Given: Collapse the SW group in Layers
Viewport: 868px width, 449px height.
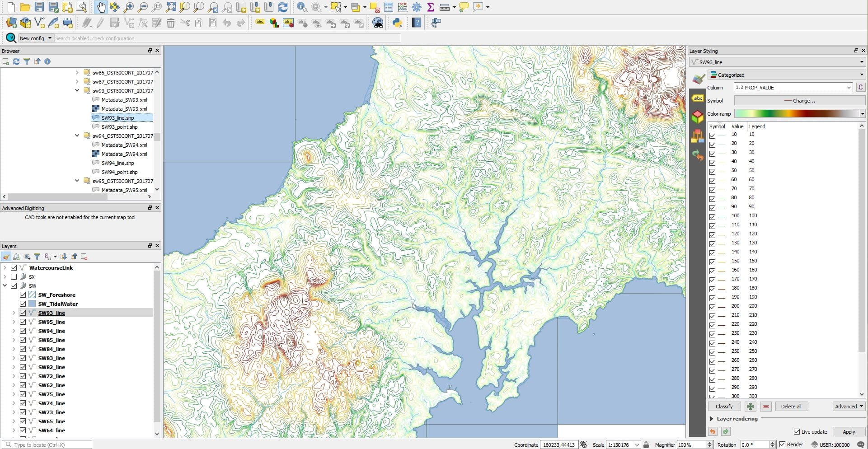Looking at the screenshot, I should 5,285.
